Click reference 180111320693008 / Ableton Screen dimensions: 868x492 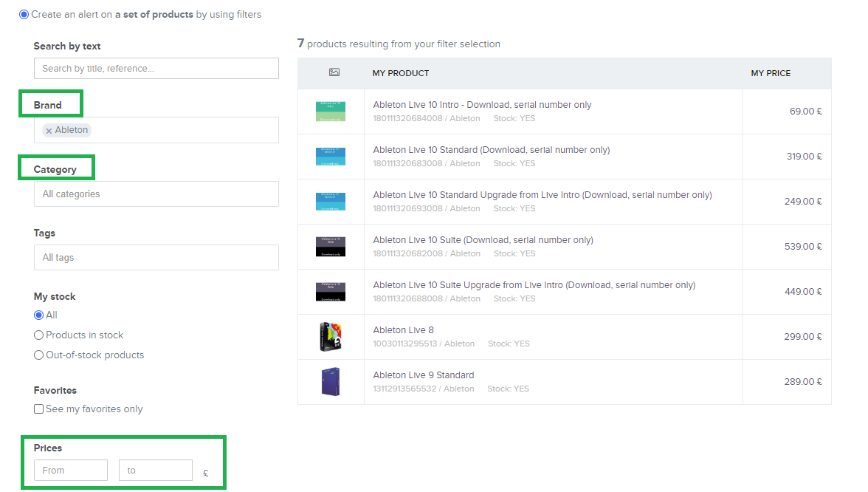click(427, 208)
